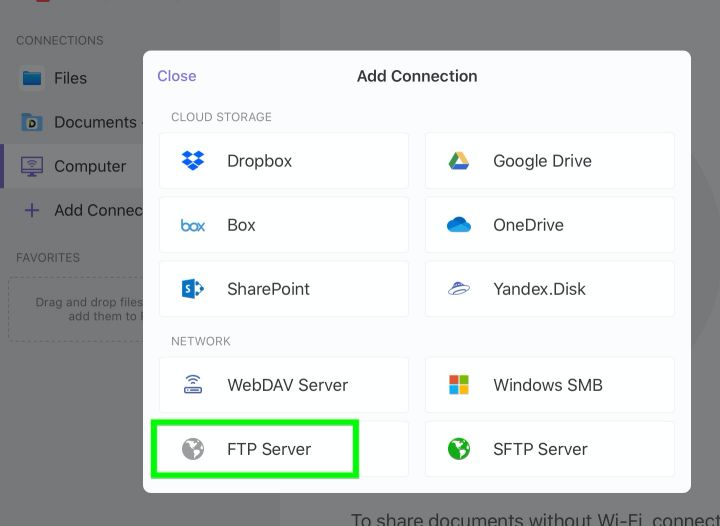Select the FTP Server connection label
Image resolution: width=720 pixels, height=526 pixels.
pos(269,449)
